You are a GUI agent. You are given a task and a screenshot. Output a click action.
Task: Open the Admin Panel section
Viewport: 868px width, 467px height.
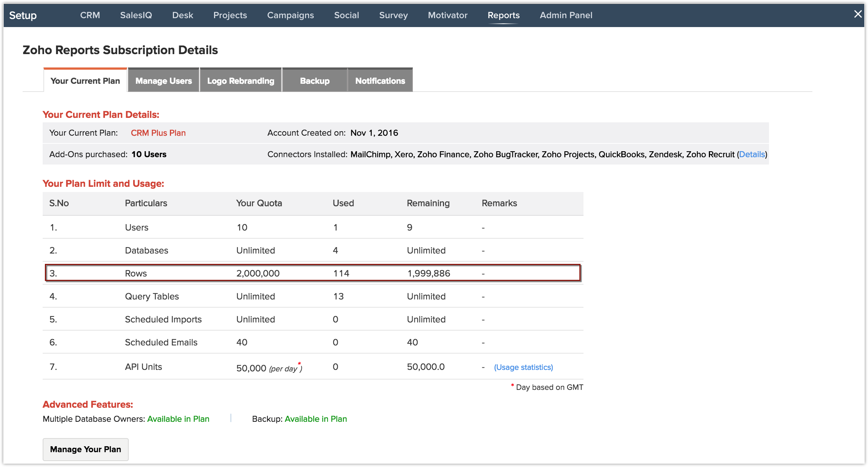566,15
